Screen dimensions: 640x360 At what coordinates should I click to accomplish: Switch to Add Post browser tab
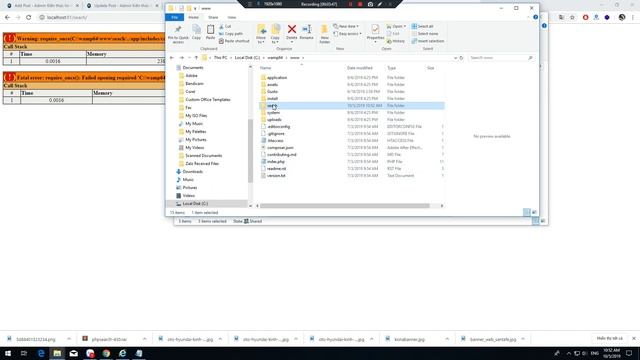pos(42,6)
